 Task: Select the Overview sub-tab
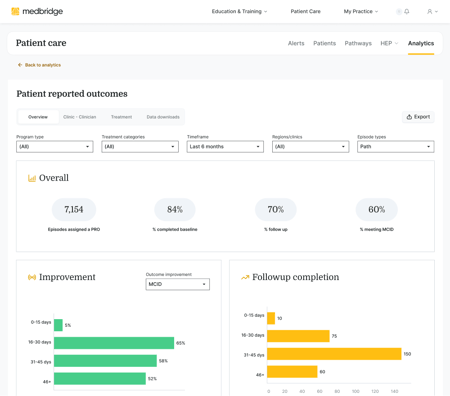tap(38, 117)
